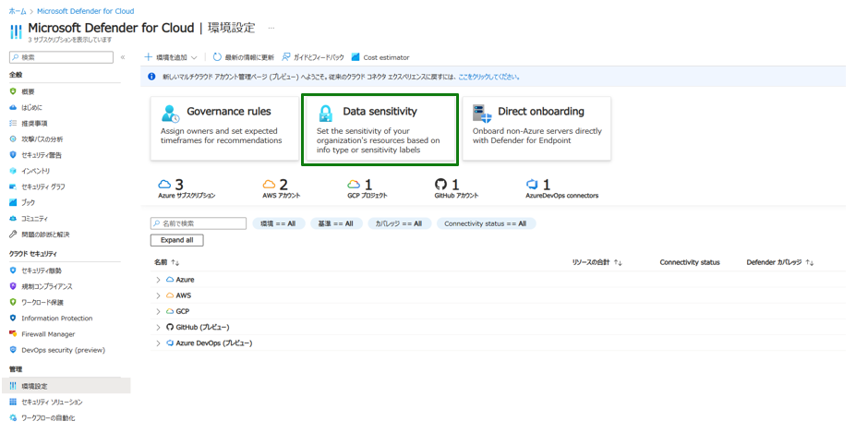Click the セキュリティ警告 shield icon
This screenshot has width=868, height=433.
point(13,155)
